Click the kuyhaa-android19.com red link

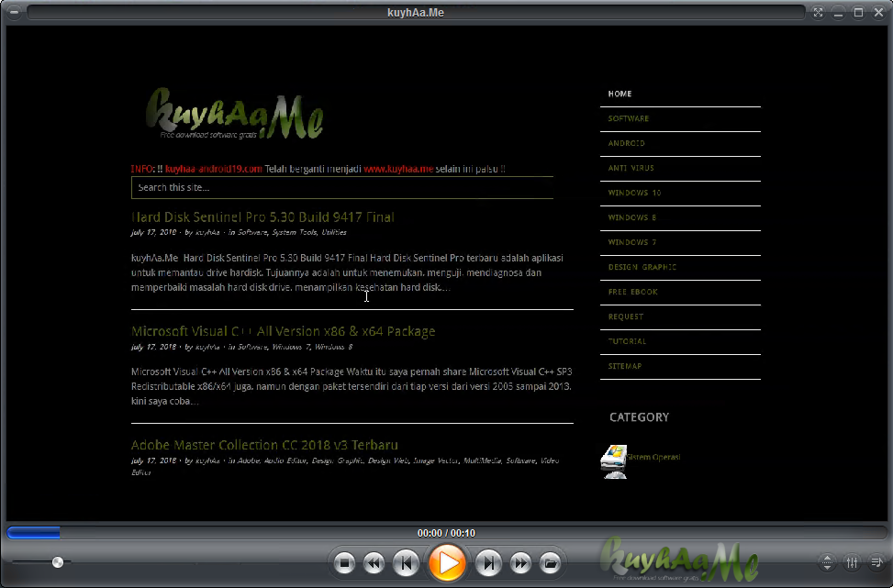[214, 169]
